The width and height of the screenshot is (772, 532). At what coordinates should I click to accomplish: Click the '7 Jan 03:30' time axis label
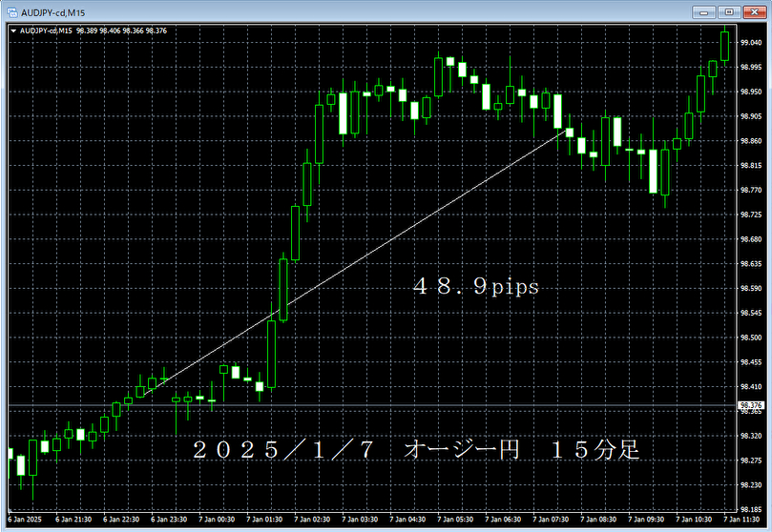(360, 520)
